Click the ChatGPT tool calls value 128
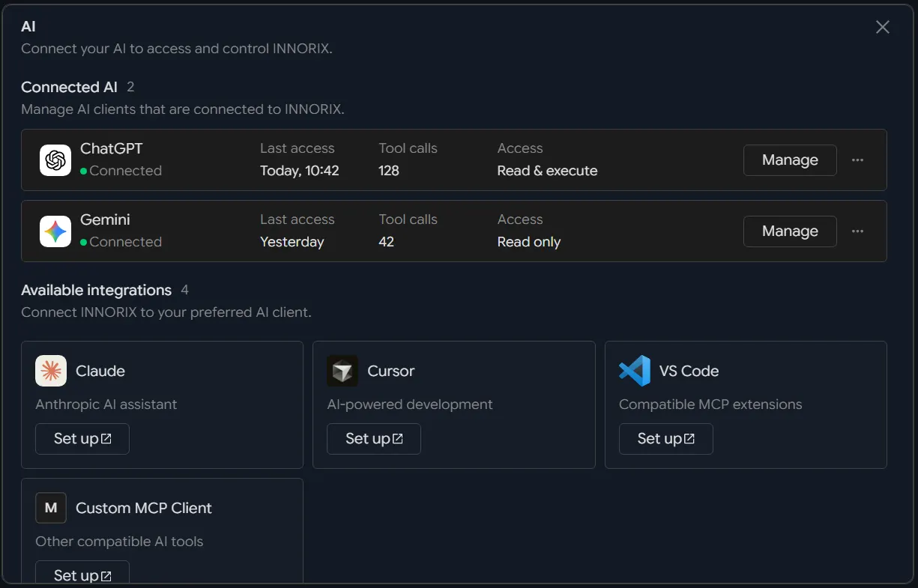Viewport: 918px width, 588px height. click(x=389, y=171)
